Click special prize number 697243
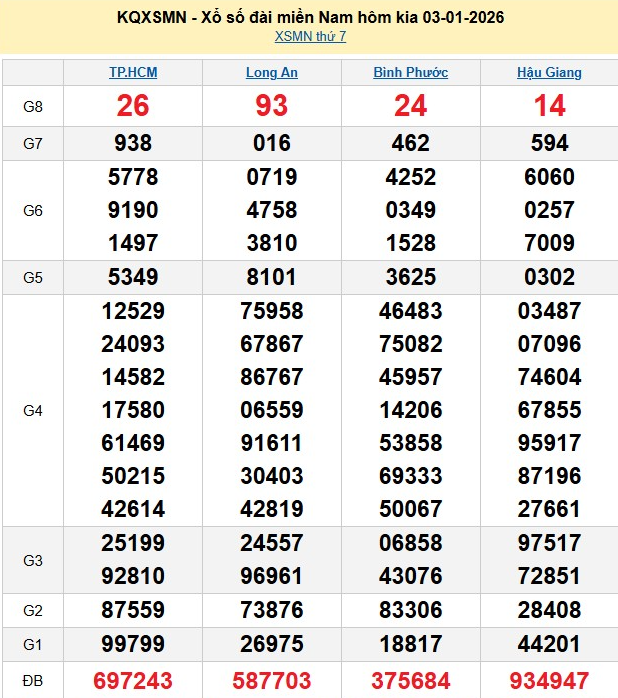This screenshot has height=698, width=618. [133, 680]
